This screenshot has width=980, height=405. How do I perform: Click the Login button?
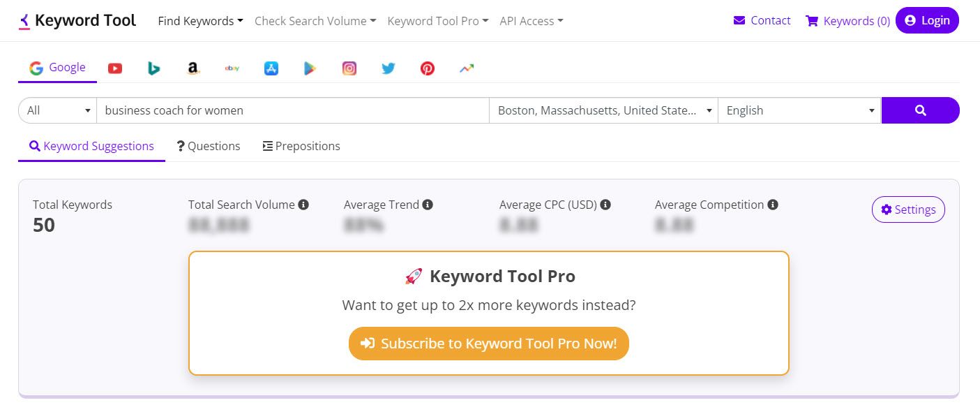pos(927,20)
